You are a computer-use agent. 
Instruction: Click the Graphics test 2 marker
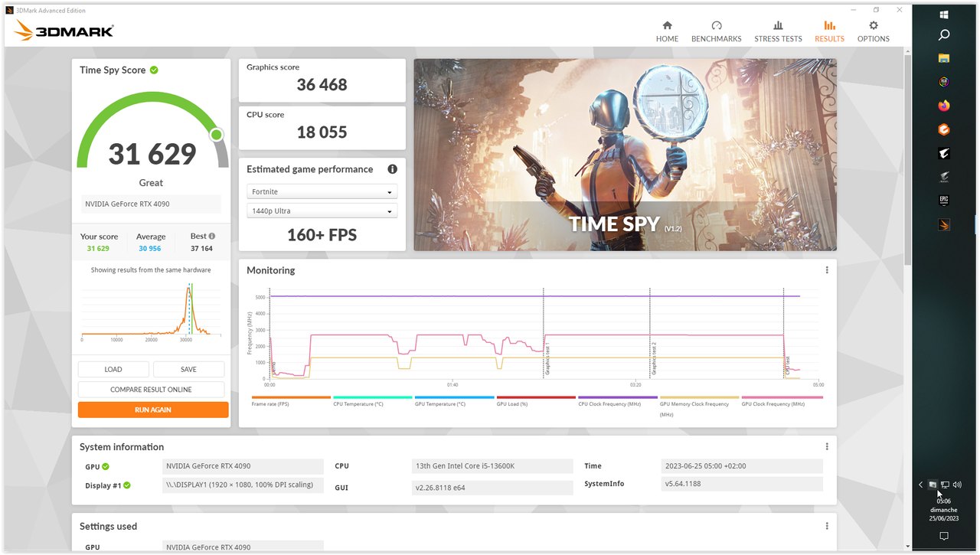(x=654, y=358)
